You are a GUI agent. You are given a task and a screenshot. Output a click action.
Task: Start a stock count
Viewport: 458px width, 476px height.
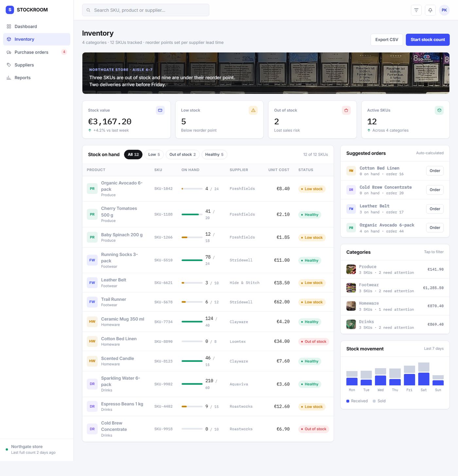[x=428, y=40]
